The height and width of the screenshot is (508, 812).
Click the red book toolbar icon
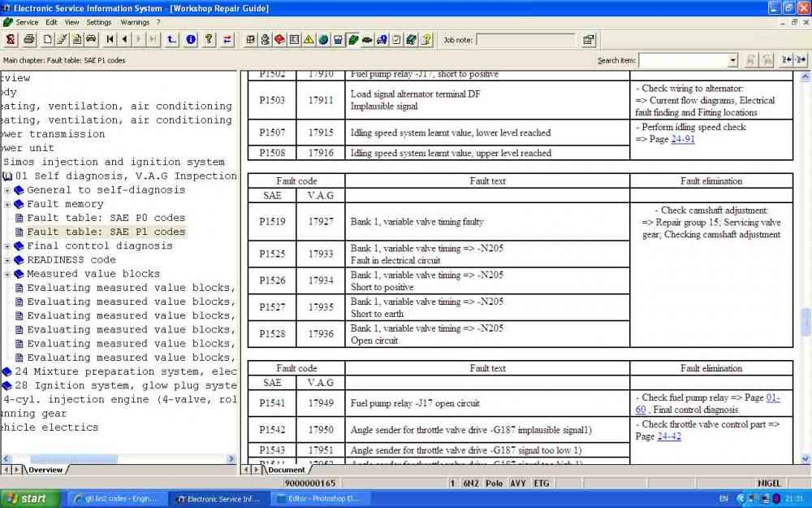click(279, 39)
